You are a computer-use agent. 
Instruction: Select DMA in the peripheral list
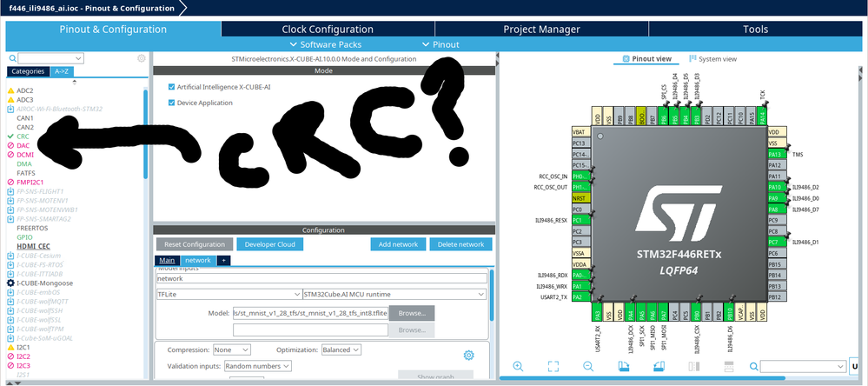tap(23, 164)
